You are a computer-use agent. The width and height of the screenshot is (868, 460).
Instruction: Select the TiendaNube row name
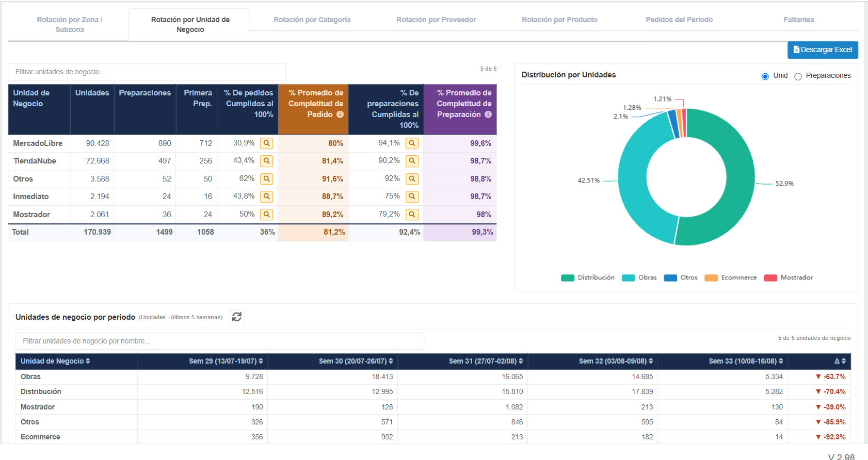tap(35, 161)
